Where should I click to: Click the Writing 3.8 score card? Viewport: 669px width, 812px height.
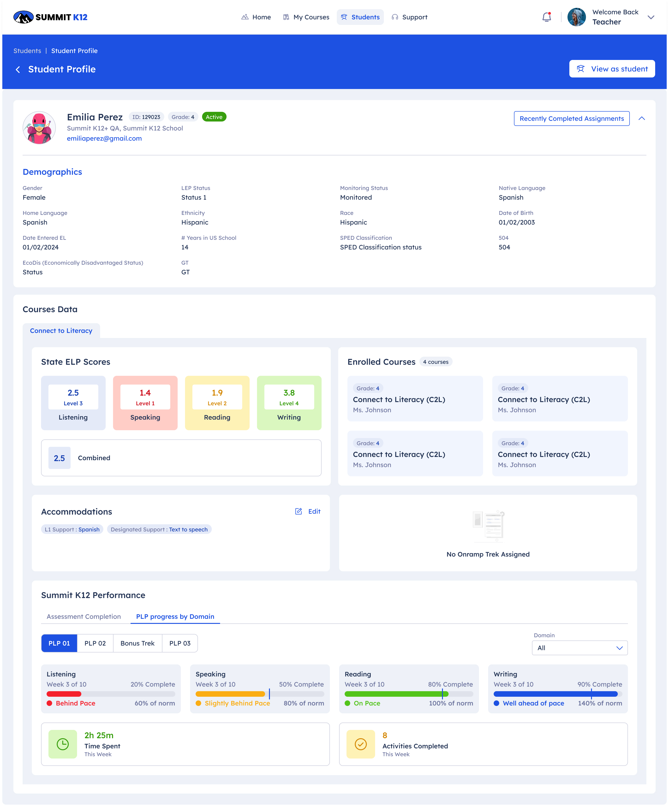coord(290,403)
